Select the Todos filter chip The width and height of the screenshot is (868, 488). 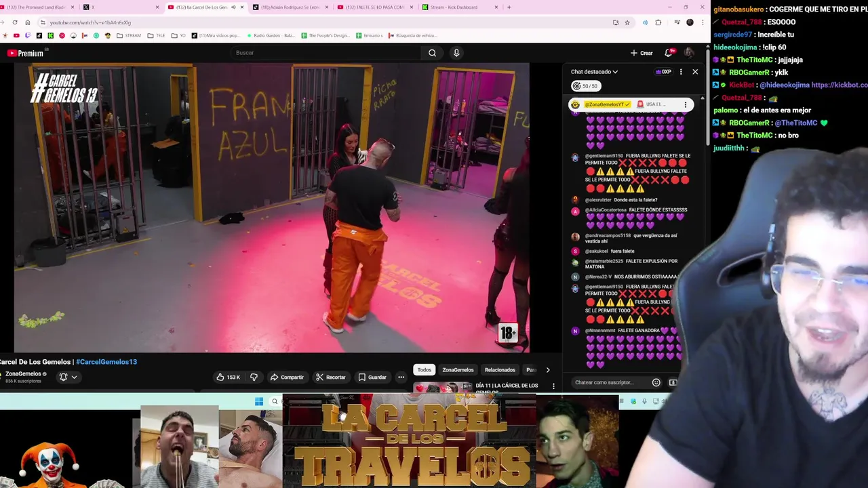pyautogui.click(x=425, y=370)
